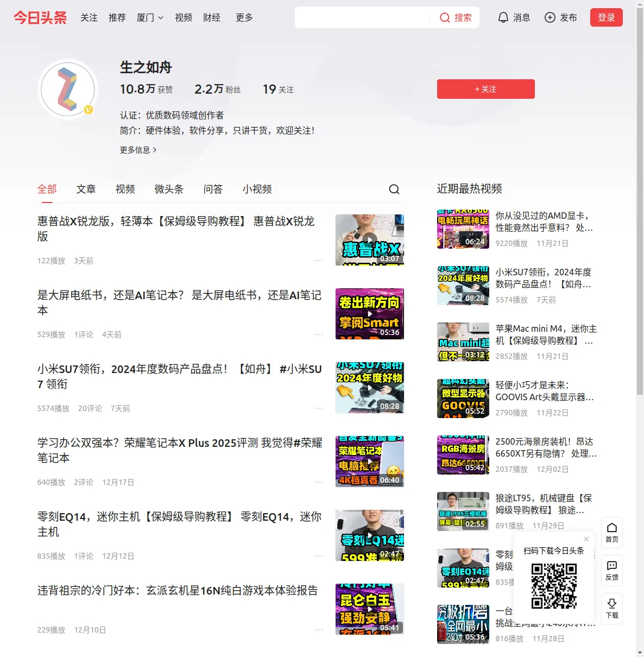644x657 pixels.
Task: Open 推荐 in top navigation
Action: (117, 18)
